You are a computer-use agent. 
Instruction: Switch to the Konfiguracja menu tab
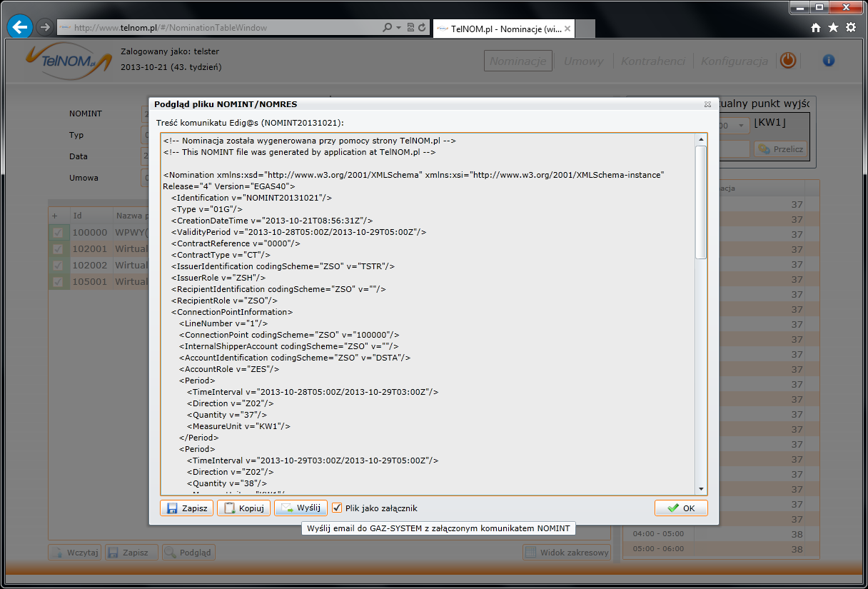734,61
